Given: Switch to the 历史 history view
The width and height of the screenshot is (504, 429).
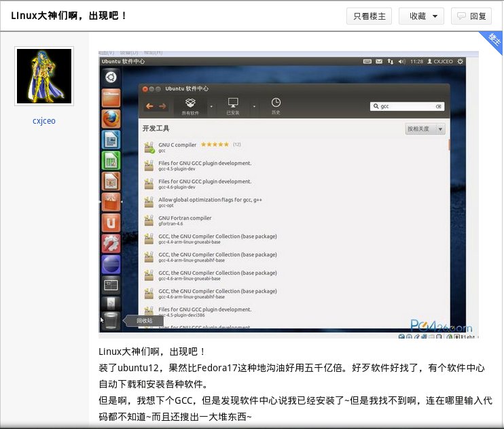Looking at the screenshot, I should coord(276,106).
